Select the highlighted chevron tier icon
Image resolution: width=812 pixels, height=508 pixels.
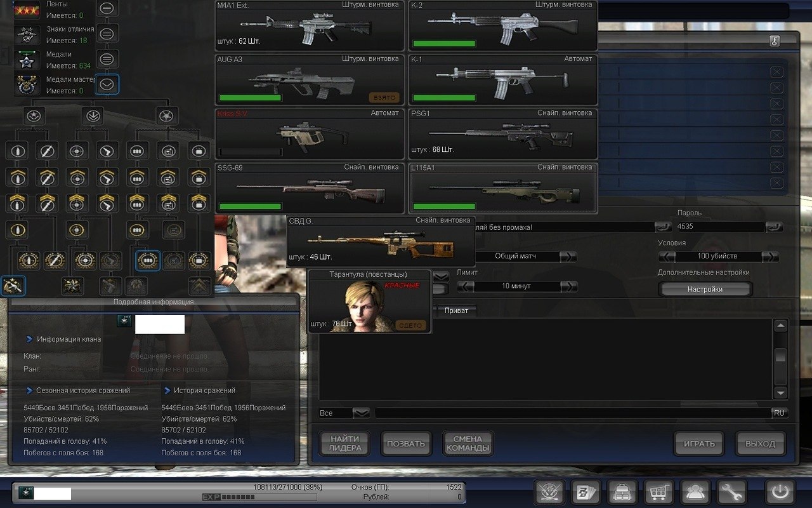[x=107, y=84]
